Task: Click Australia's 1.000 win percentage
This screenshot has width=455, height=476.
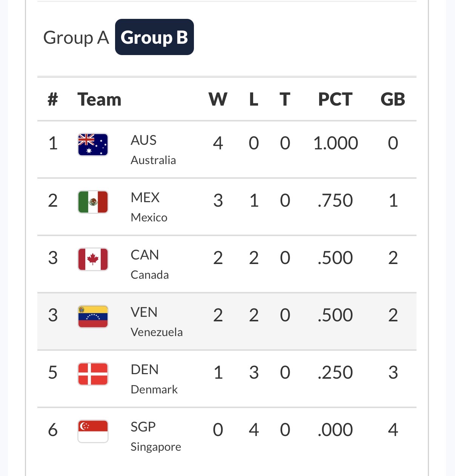Action: coord(335,143)
